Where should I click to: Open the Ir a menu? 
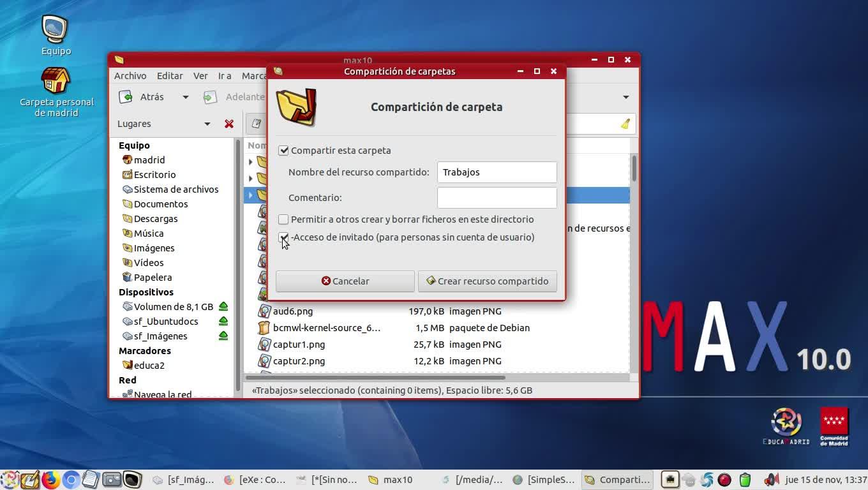tap(225, 76)
